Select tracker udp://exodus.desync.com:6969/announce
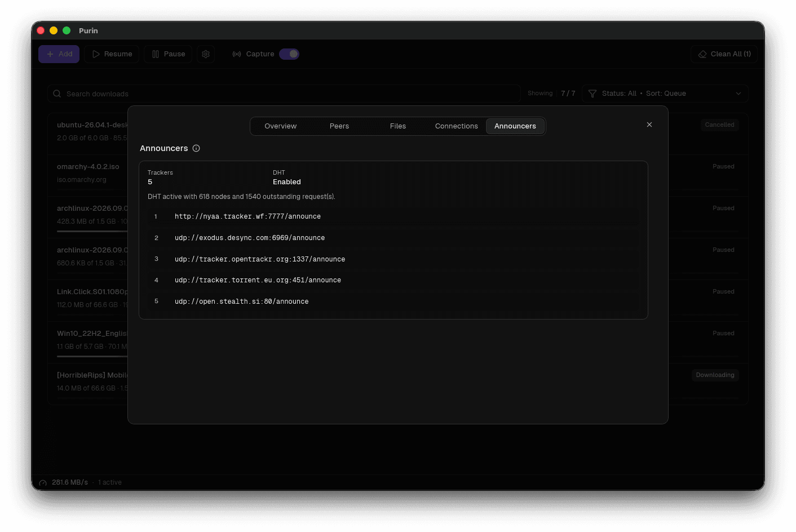This screenshot has width=796, height=532. tap(393, 238)
